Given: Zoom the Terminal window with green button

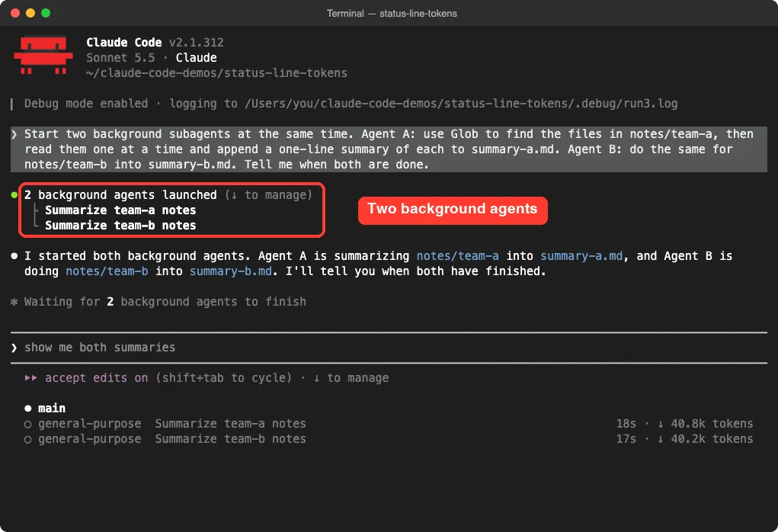Looking at the screenshot, I should point(46,13).
